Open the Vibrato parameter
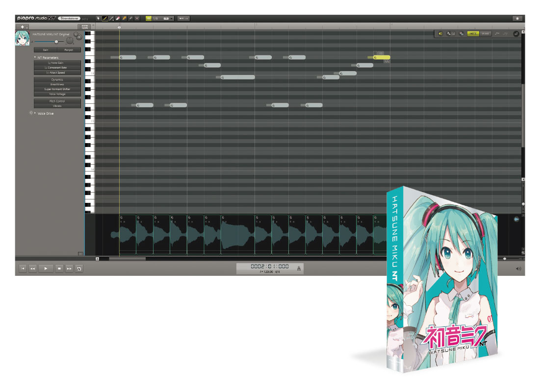 pyautogui.click(x=57, y=106)
